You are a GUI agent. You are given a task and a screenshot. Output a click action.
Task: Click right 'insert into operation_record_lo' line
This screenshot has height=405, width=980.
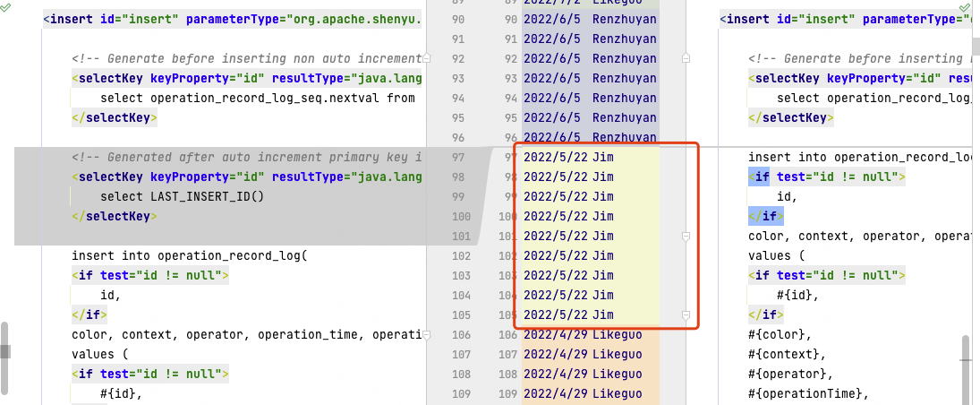[x=860, y=157]
